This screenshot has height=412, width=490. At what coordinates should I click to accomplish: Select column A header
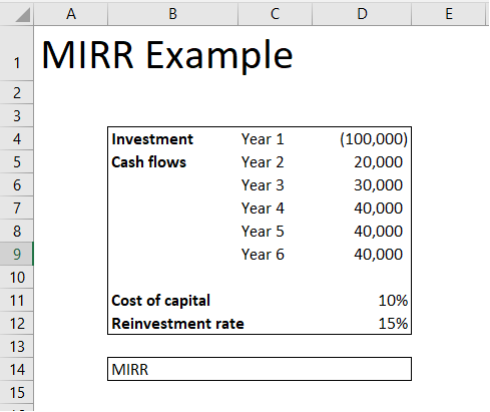point(71,14)
